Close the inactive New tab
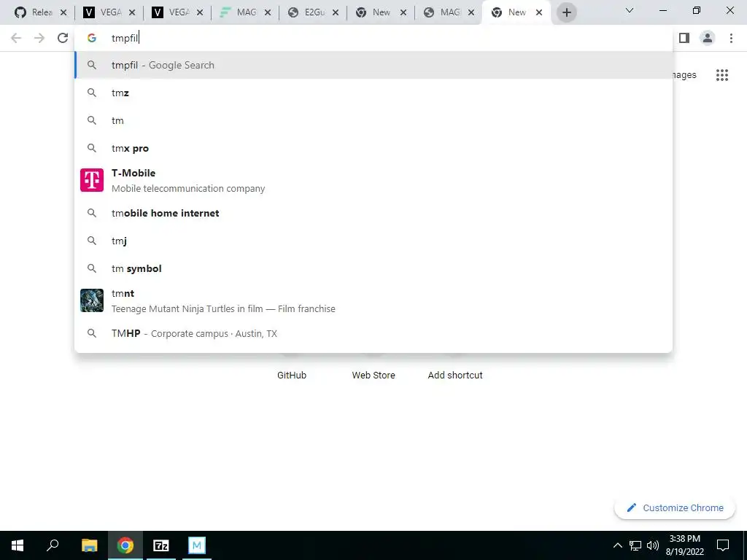 [403, 13]
